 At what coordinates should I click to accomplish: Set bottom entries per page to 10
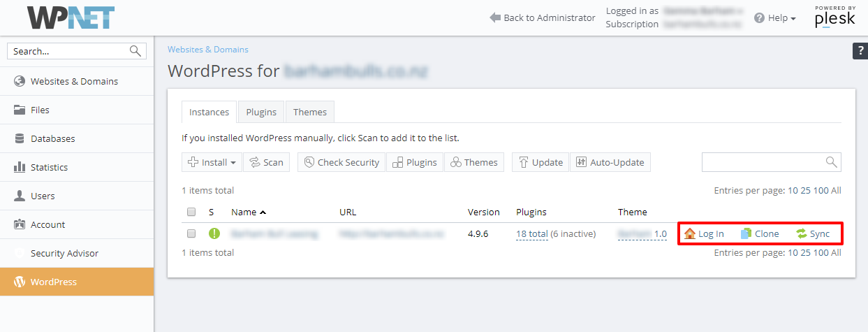[x=793, y=252]
